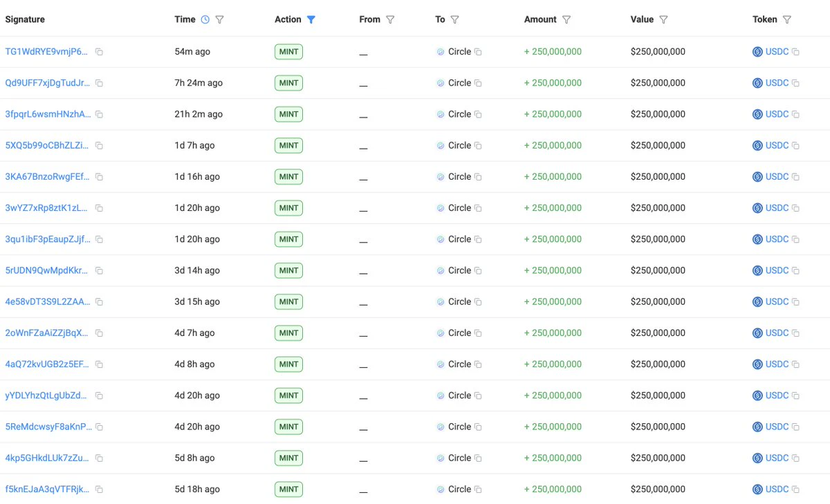Open Circle account in the 21h 2m ago row
This screenshot has height=504, width=830.
tap(459, 114)
